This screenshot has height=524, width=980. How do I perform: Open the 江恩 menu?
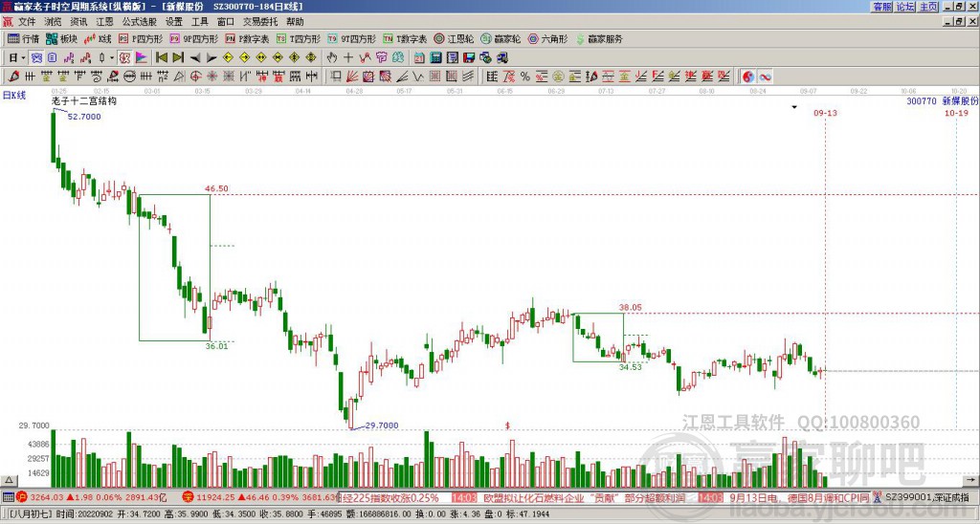(105, 22)
